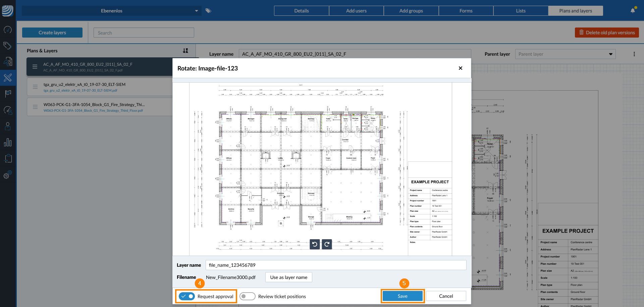Save the rotated plan
The width and height of the screenshot is (644, 307).
pyautogui.click(x=402, y=296)
